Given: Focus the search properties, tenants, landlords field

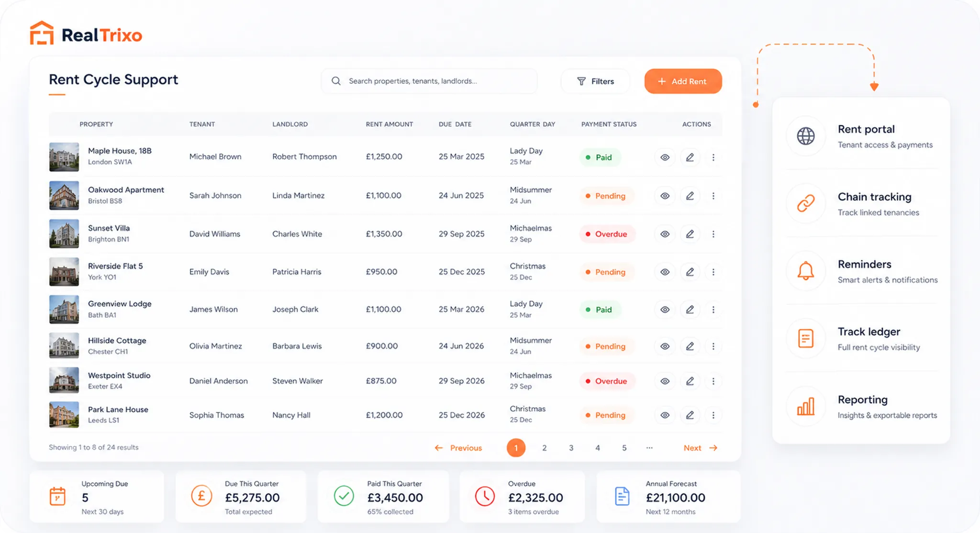Looking at the screenshot, I should (x=429, y=81).
